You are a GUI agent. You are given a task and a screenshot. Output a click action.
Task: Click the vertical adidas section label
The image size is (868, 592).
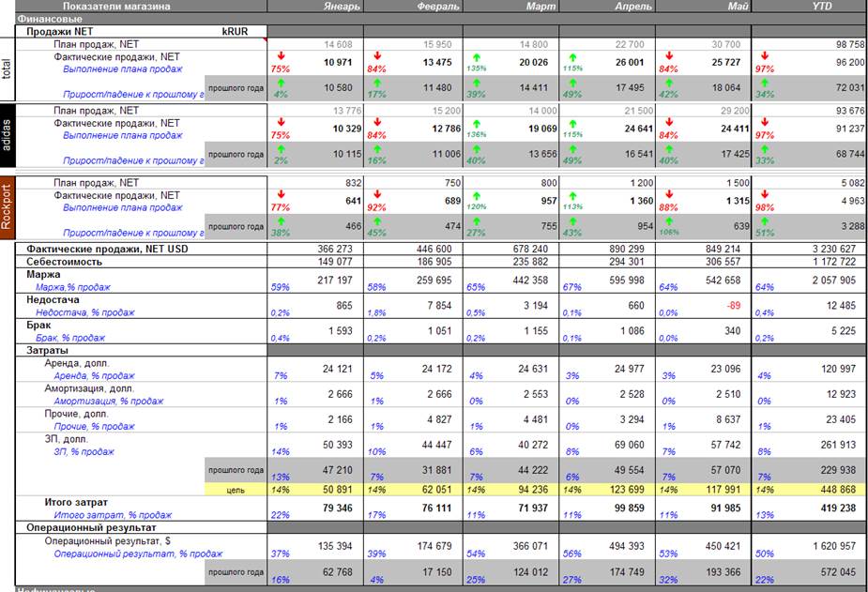(8, 136)
